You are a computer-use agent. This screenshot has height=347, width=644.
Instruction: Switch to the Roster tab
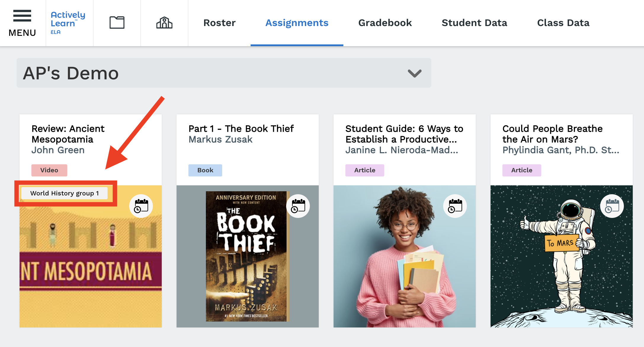click(x=219, y=23)
